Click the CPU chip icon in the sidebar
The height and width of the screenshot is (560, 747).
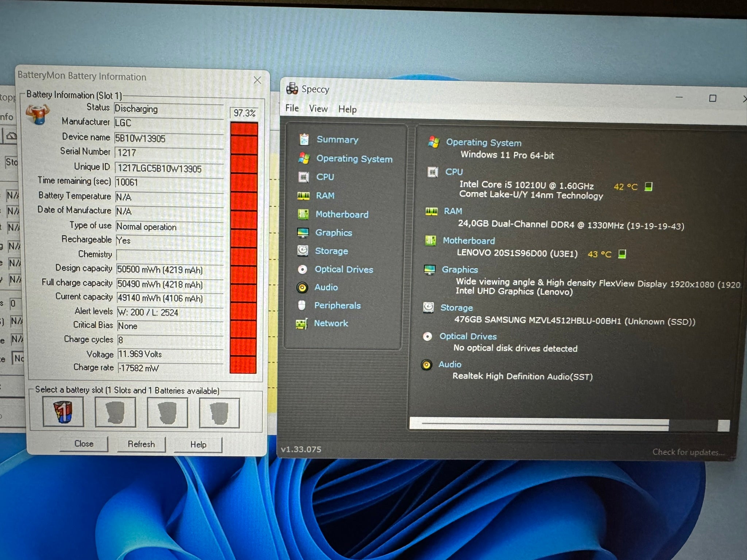coord(303,177)
